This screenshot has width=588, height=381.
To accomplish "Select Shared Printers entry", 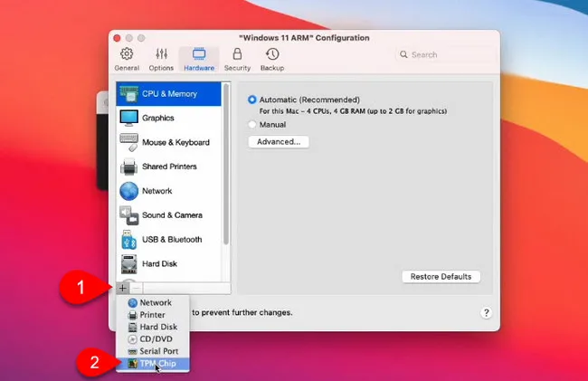I will [x=169, y=167].
